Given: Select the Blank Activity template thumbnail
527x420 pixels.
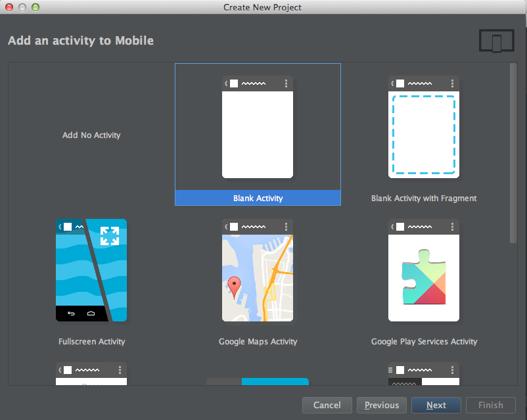Looking at the screenshot, I should [258, 127].
